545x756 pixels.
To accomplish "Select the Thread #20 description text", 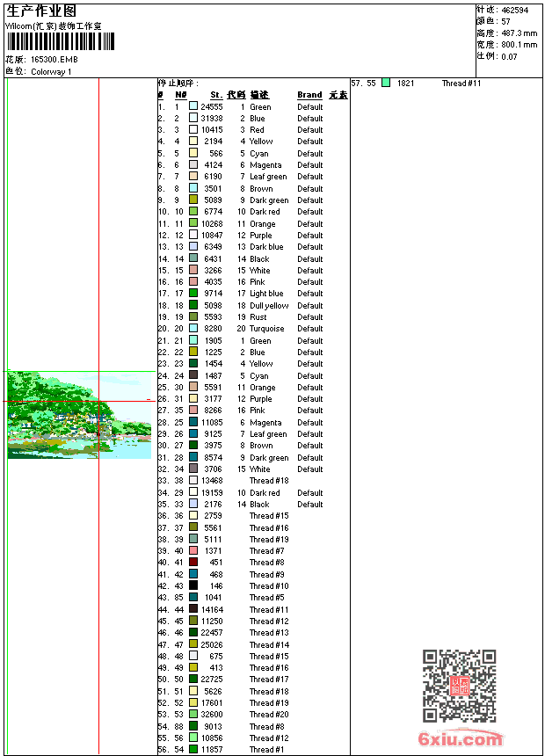I will tap(269, 714).
